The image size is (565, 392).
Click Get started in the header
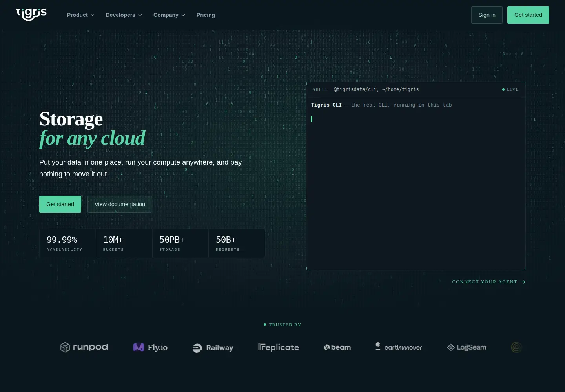528,15
